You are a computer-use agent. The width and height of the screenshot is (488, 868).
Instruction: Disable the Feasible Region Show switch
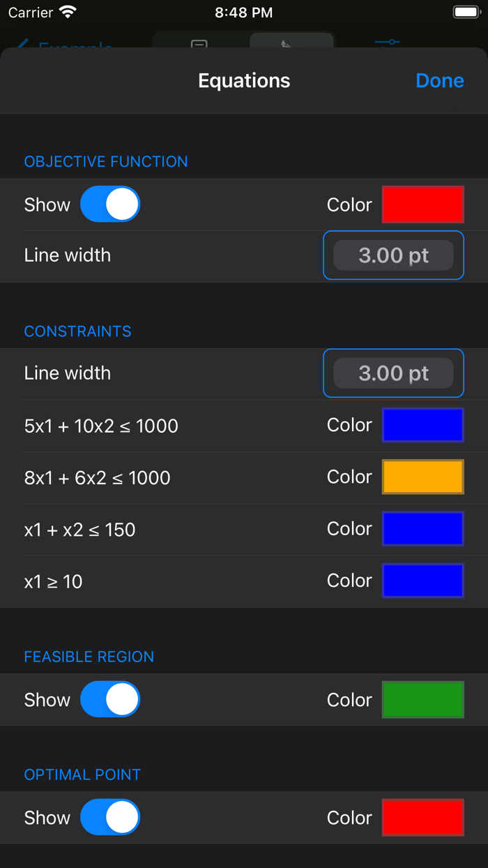click(110, 699)
